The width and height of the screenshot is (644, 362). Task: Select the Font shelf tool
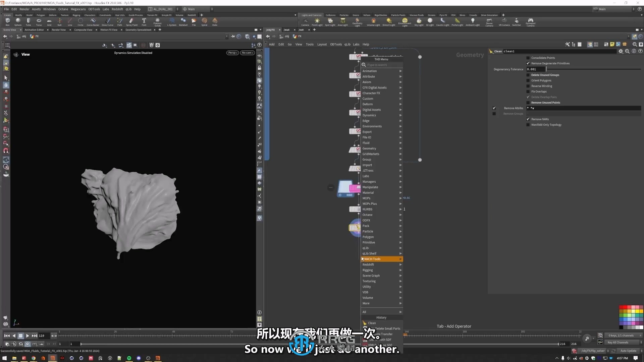pyautogui.click(x=144, y=22)
